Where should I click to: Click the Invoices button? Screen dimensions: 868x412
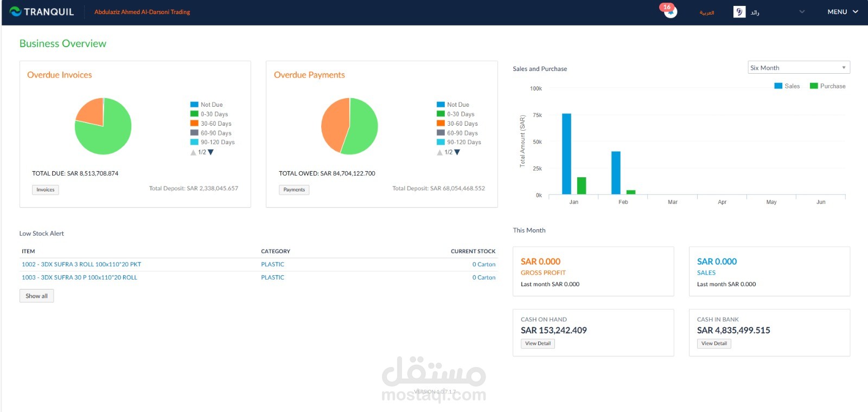tap(46, 190)
